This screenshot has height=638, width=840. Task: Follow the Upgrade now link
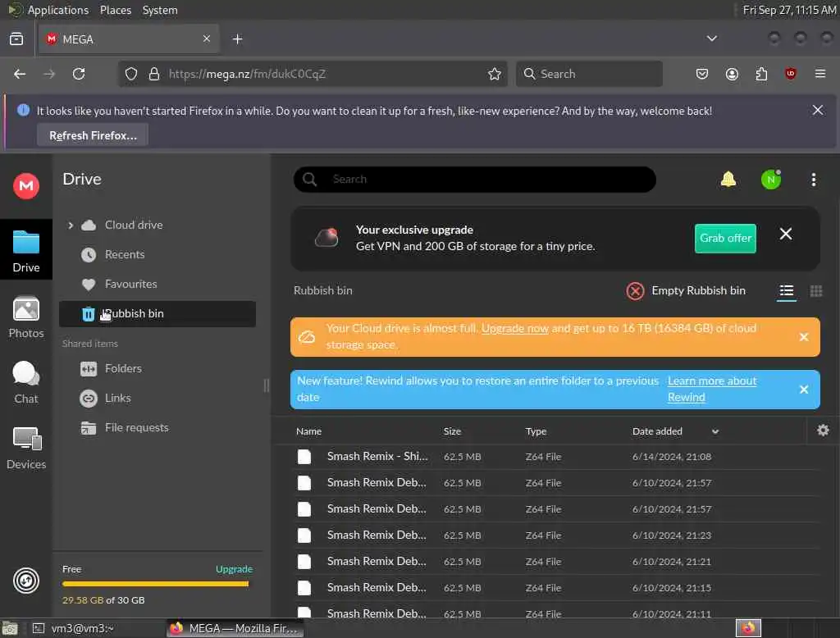pos(514,328)
